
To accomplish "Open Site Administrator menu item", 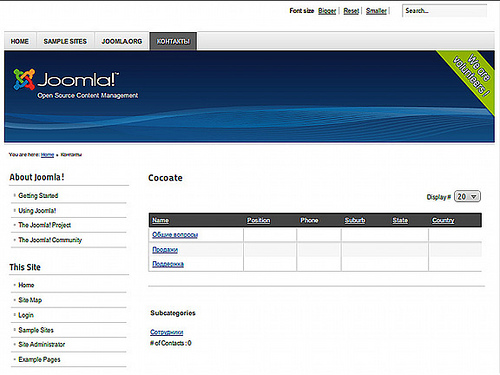I will click(42, 344).
